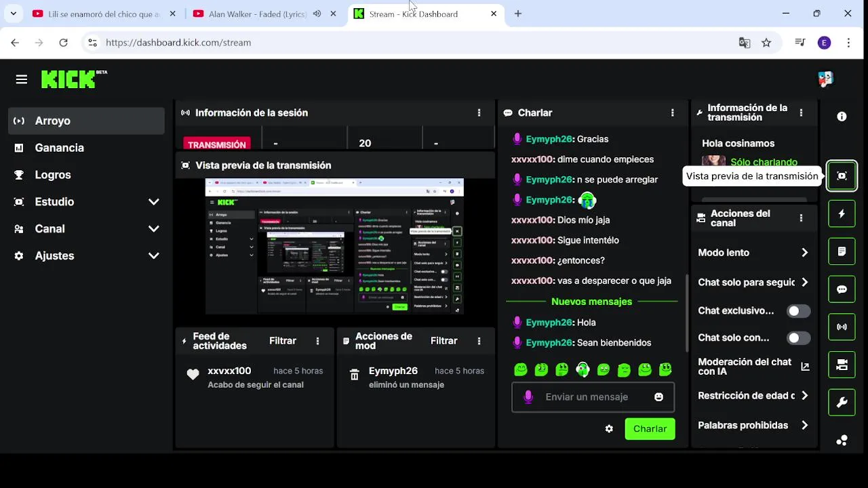Viewport: 868px width, 488px height.
Task: Click the Sólo charlando category text
Action: pyautogui.click(x=764, y=162)
